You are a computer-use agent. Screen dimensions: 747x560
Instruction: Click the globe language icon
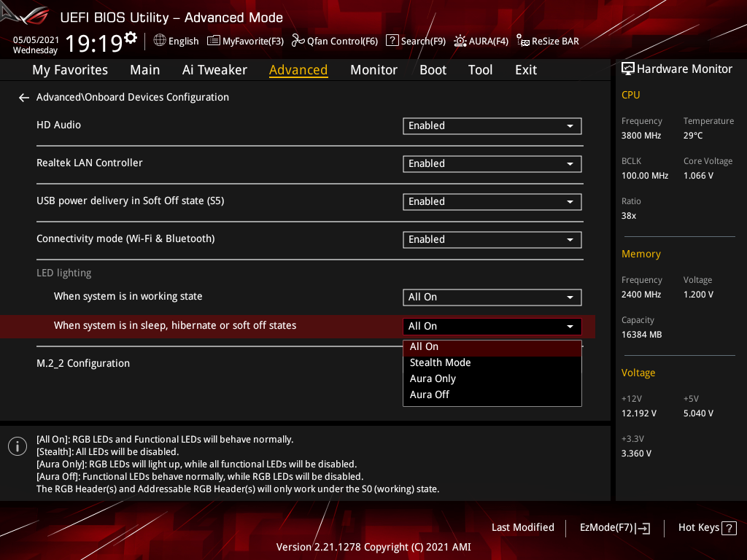pyautogui.click(x=160, y=41)
